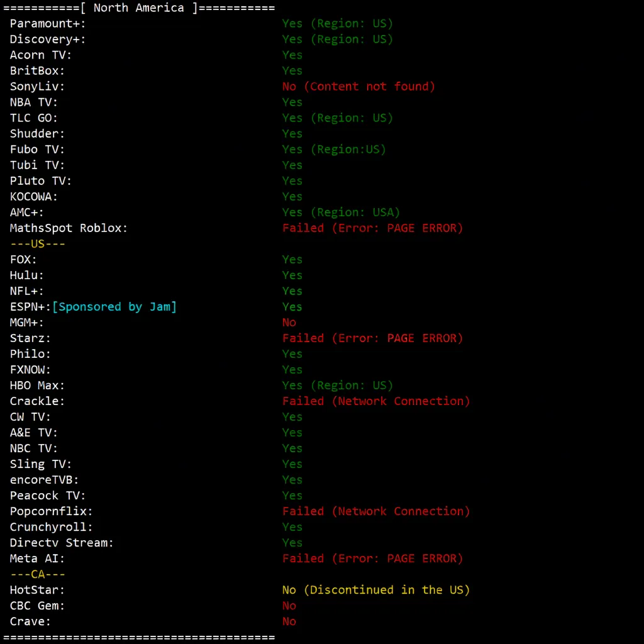Click SonyLiv result No (Content not found)
Image resolution: width=644 pixels, height=644 pixels.
click(358, 86)
